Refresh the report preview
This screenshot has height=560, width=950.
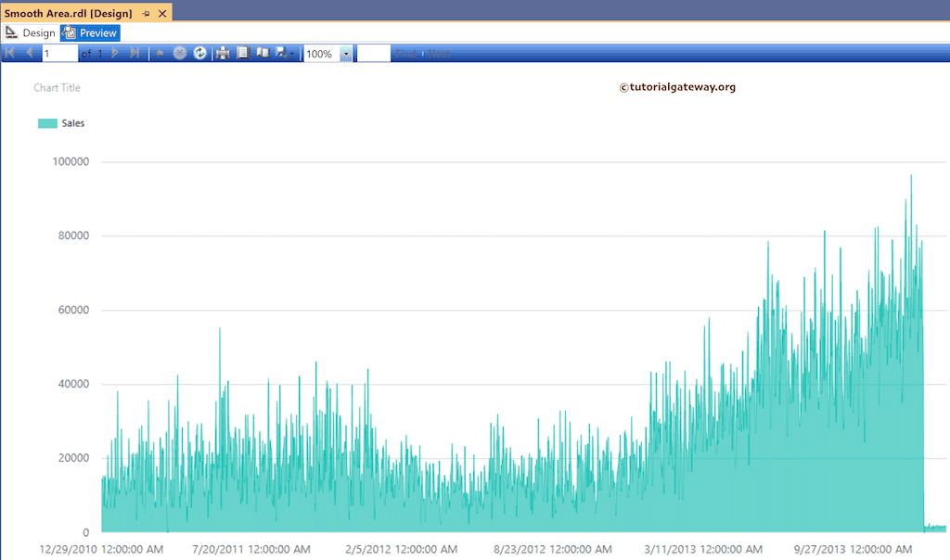tap(199, 53)
